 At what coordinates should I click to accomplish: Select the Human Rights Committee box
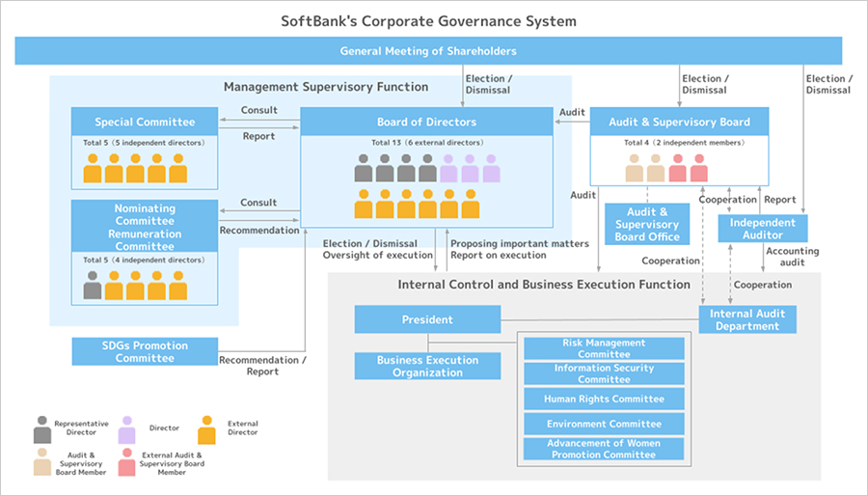point(604,399)
